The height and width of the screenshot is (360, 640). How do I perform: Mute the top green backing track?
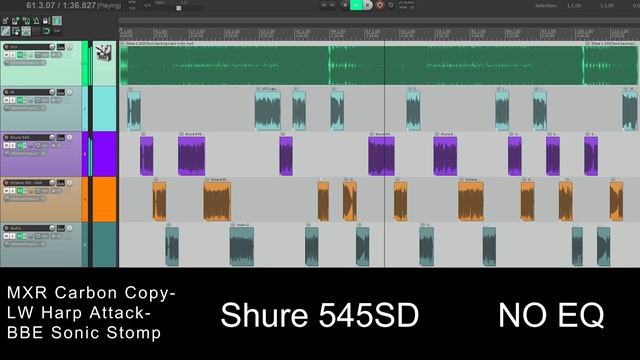click(6, 55)
